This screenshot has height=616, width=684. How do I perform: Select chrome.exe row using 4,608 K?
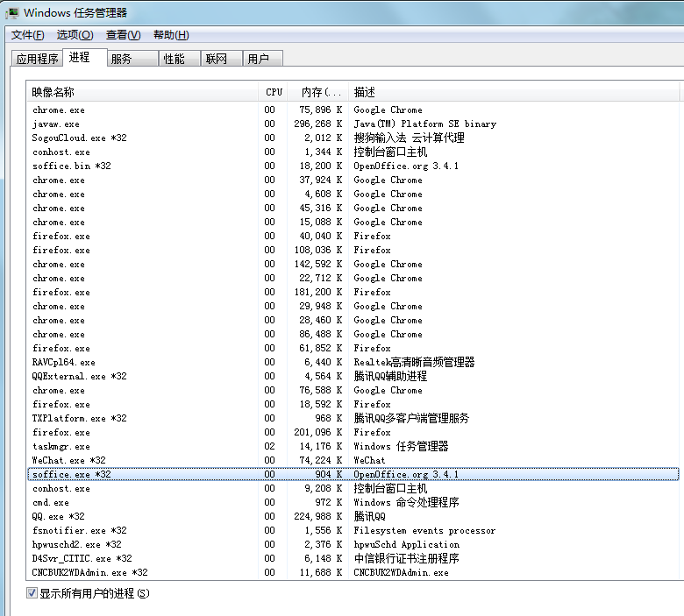[353, 194]
